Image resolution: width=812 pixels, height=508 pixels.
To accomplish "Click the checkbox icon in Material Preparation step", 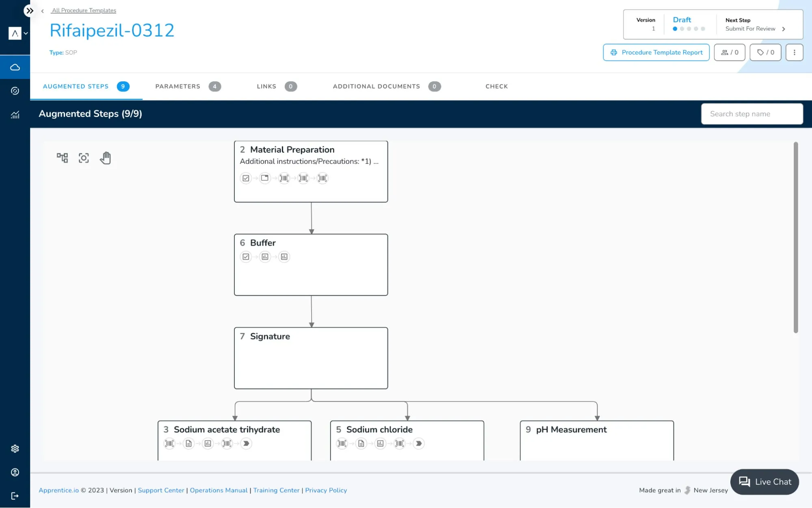I will tap(246, 178).
